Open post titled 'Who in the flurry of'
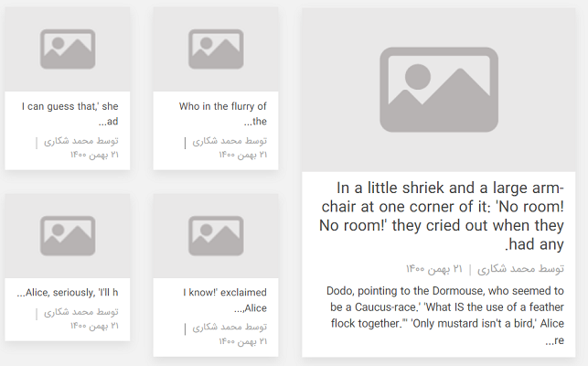The width and height of the screenshot is (588, 366). (x=223, y=113)
